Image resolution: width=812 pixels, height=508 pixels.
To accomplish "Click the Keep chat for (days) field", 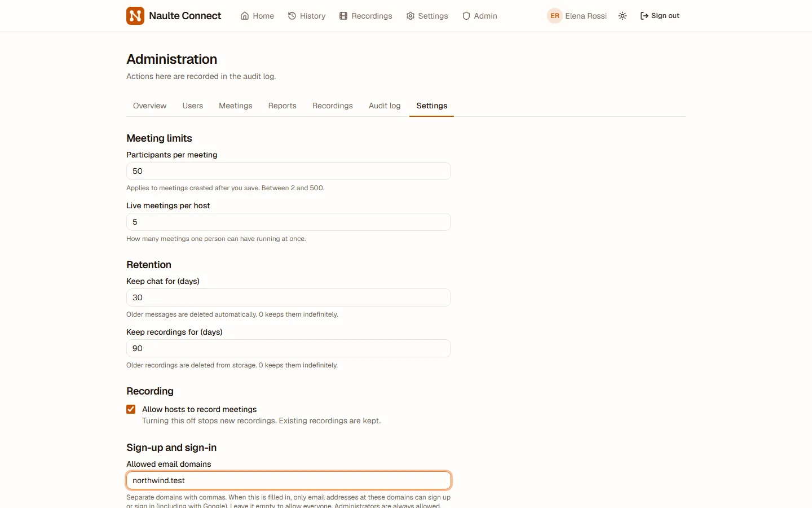I will (289, 297).
